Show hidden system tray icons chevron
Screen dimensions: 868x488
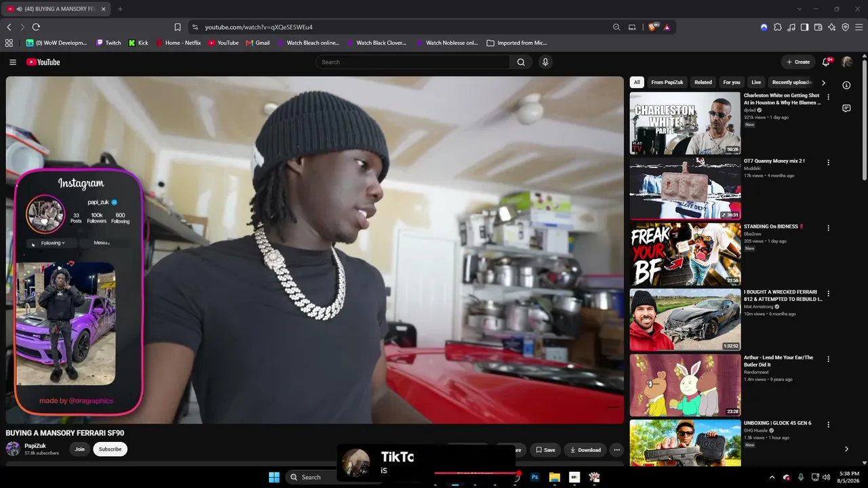pyautogui.click(x=772, y=477)
